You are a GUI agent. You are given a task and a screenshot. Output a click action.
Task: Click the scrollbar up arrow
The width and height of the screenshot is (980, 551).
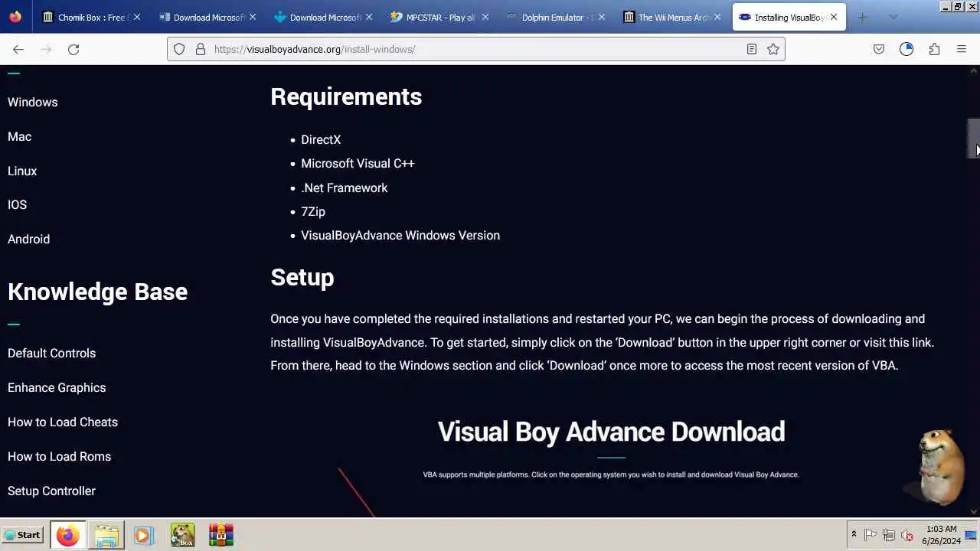pyautogui.click(x=974, y=70)
